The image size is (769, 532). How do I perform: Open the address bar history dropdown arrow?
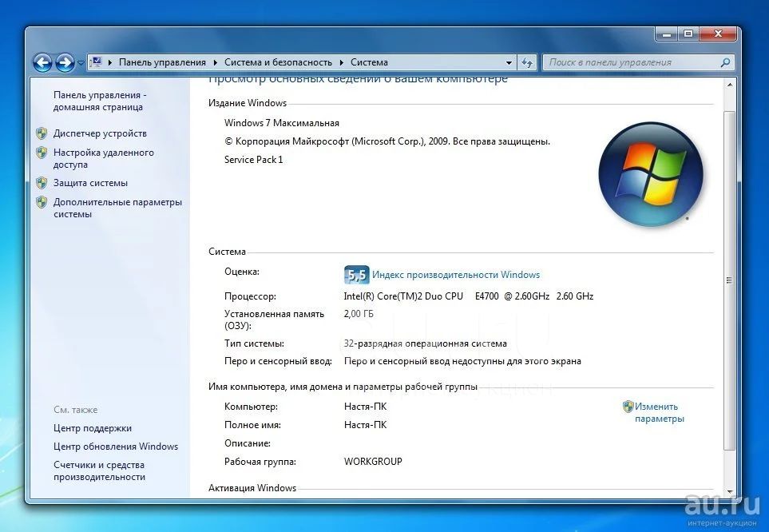(509, 62)
